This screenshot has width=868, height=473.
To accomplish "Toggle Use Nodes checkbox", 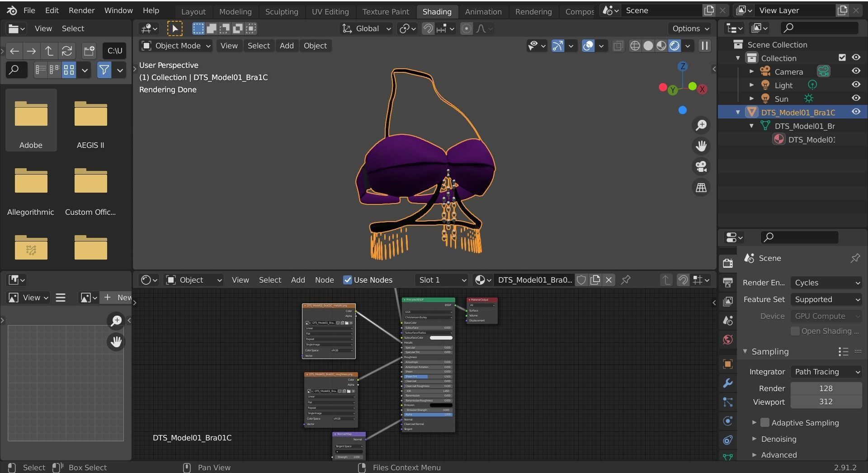I will [347, 280].
